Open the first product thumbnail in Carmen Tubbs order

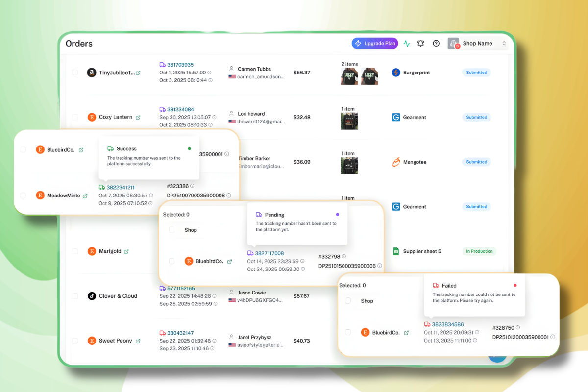(x=349, y=76)
